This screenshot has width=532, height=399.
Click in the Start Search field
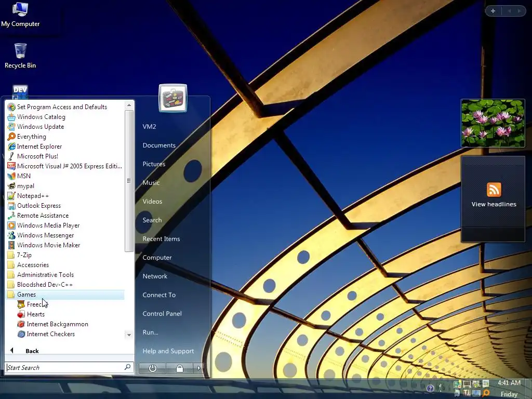tap(65, 367)
